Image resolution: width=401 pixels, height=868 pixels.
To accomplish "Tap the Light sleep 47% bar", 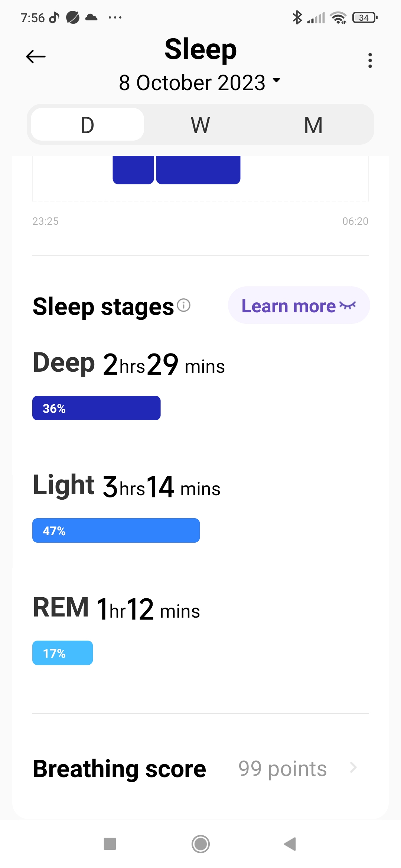I will click(x=116, y=530).
